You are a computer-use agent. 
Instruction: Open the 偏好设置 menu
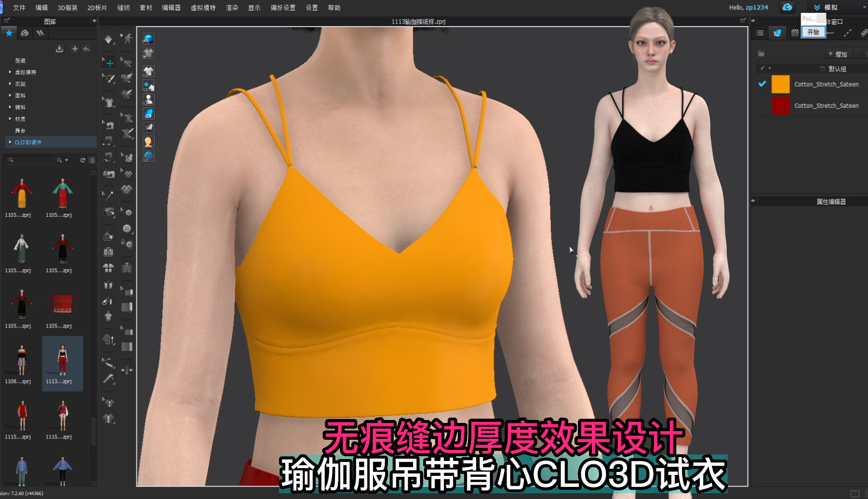283,8
